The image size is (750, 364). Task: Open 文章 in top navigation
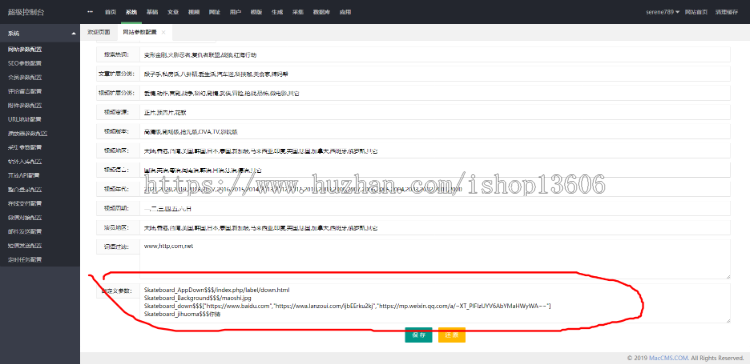[173, 12]
